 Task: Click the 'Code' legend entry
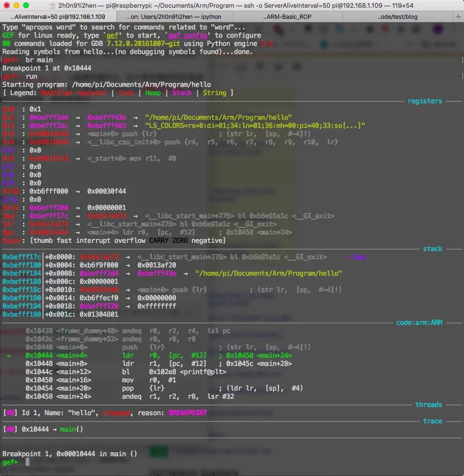[x=126, y=93]
